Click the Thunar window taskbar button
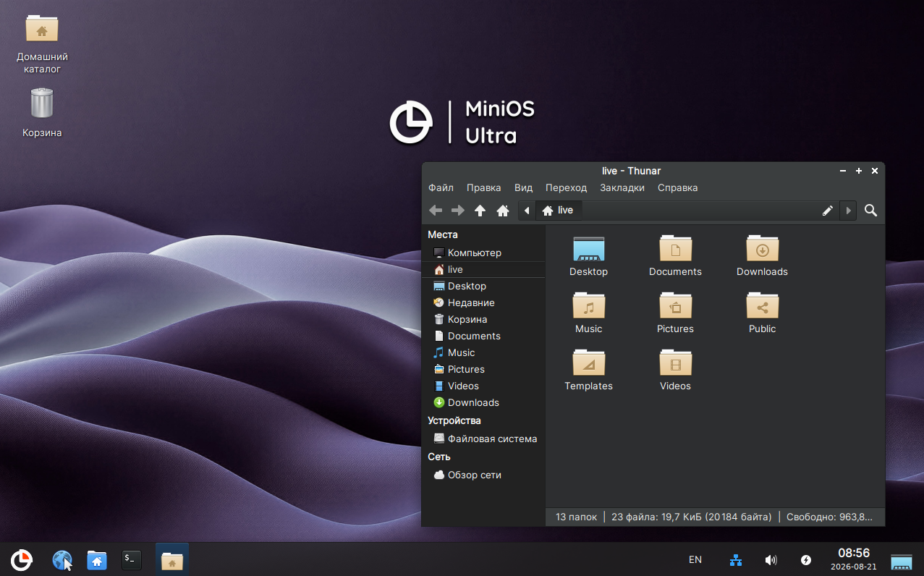 [172, 560]
